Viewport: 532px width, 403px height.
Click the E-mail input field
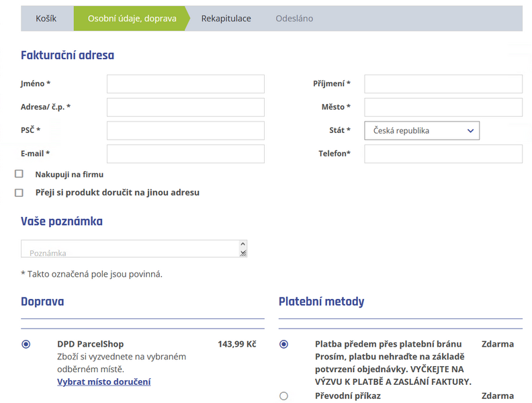pyautogui.click(x=185, y=154)
